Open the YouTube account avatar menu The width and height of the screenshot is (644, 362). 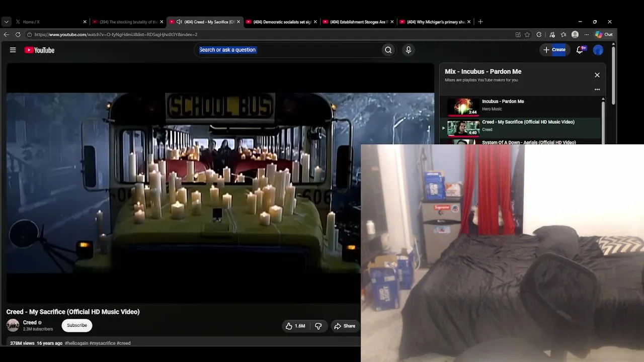pos(598,50)
